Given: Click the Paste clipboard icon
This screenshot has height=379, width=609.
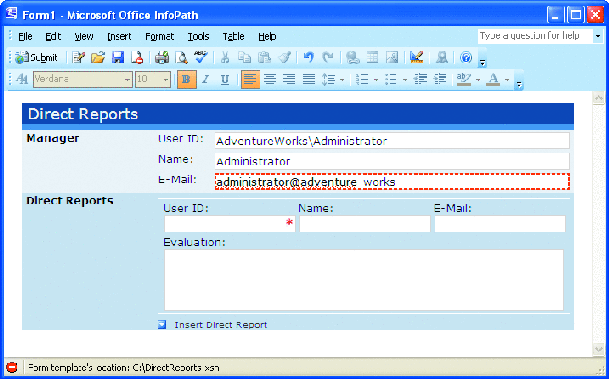Looking at the screenshot, I should [x=264, y=58].
